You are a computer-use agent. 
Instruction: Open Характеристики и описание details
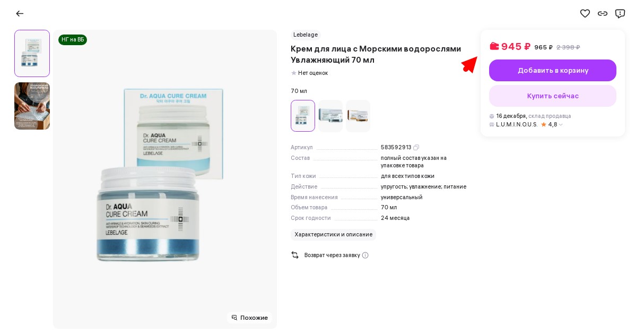pos(333,235)
